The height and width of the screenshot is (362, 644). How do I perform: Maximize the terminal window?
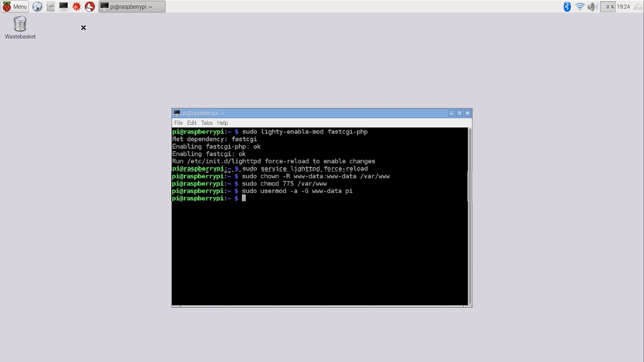click(459, 113)
